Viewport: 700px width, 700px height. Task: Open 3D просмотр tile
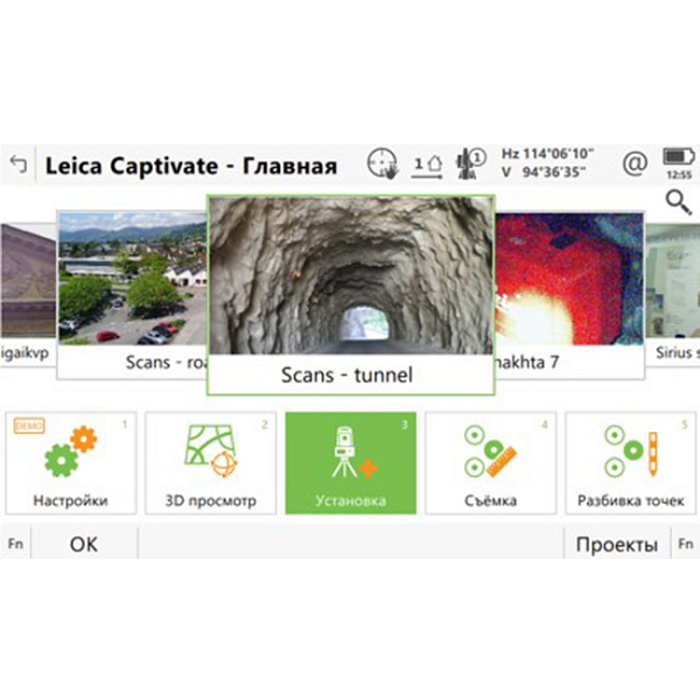211,463
